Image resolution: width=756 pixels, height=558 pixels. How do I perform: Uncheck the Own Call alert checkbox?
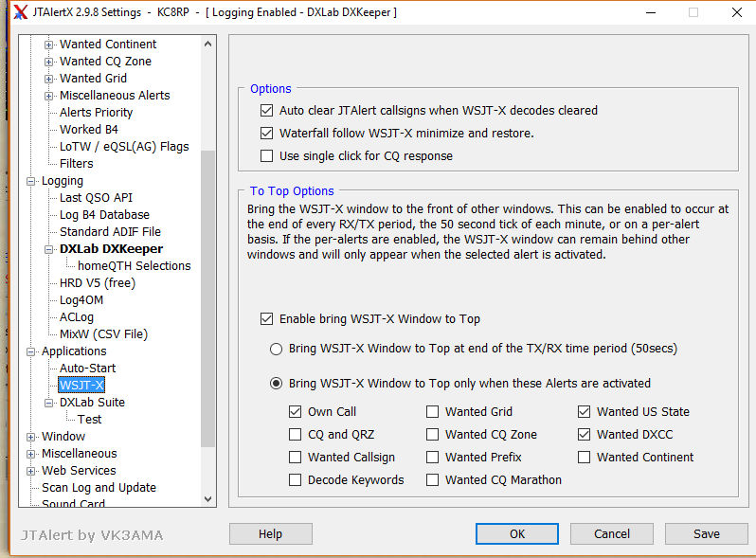295,411
